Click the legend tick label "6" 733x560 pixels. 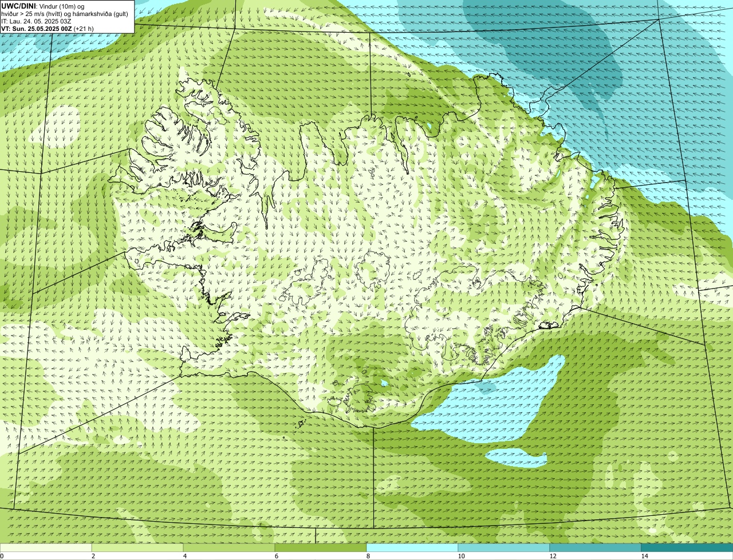tap(276, 556)
